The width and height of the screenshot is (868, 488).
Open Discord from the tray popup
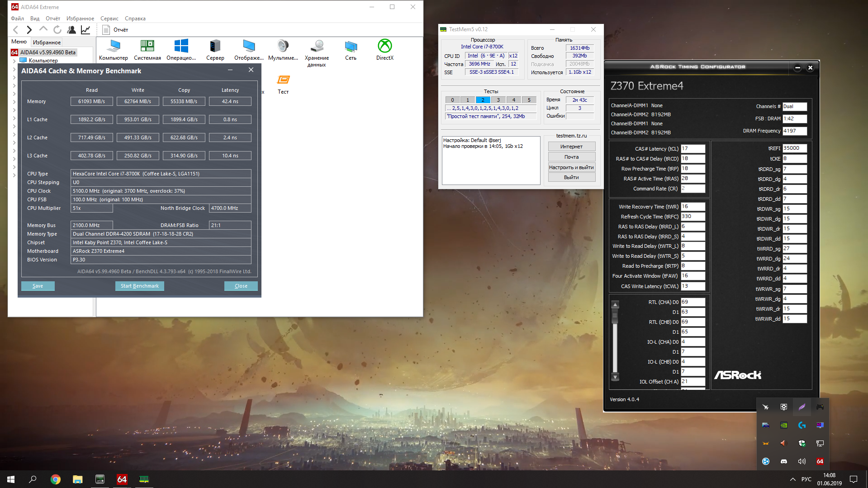[784, 461]
